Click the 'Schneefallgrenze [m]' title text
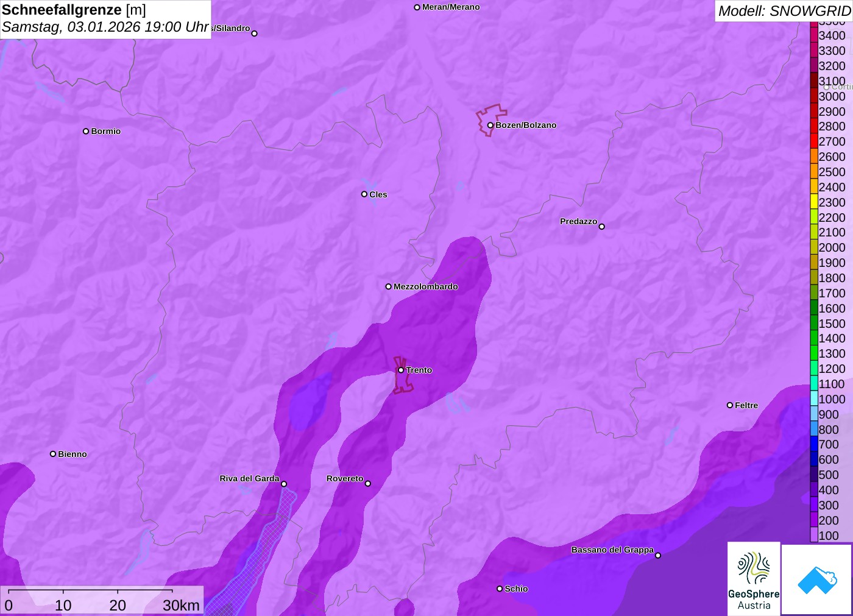 [x=74, y=10]
